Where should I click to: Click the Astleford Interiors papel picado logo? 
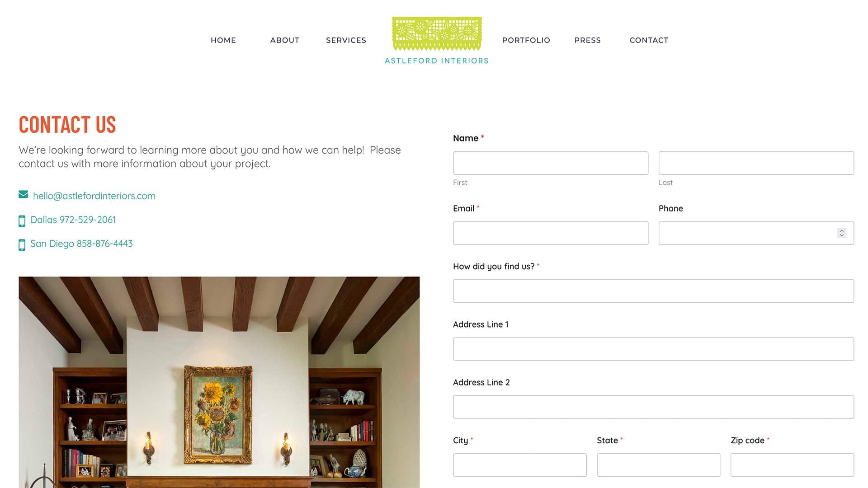[x=437, y=41]
